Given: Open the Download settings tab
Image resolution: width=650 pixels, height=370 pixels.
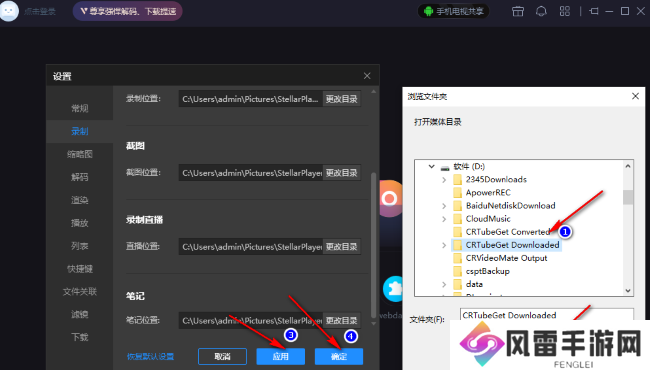Looking at the screenshot, I should coord(80,337).
